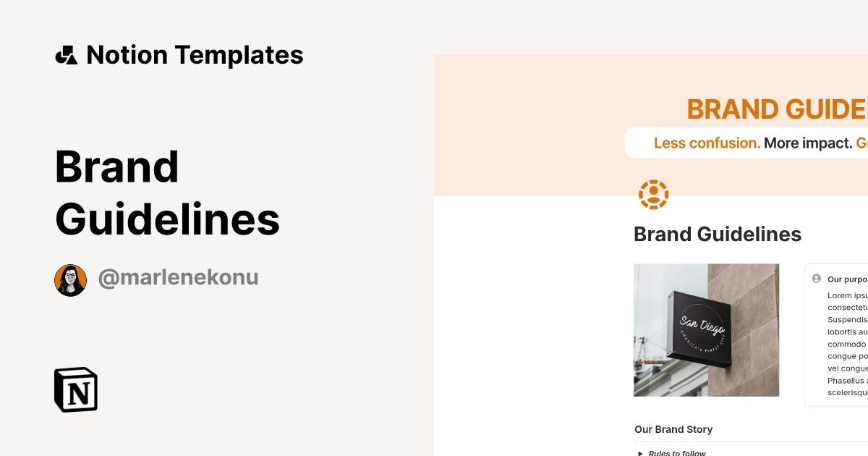The width and height of the screenshot is (868, 456).
Task: Click the Notion Templates shapes logo icon
Action: point(67,55)
